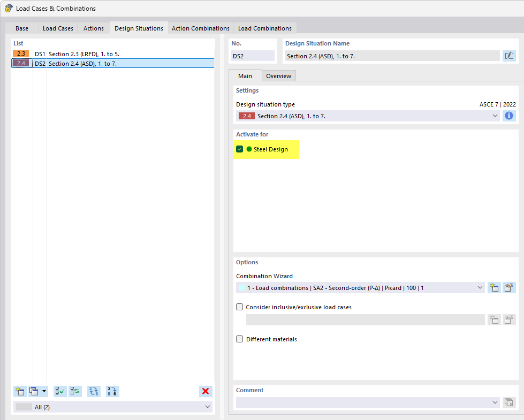
Task: Click the disabled inclusive/exclusive load cases field
Action: [365, 319]
